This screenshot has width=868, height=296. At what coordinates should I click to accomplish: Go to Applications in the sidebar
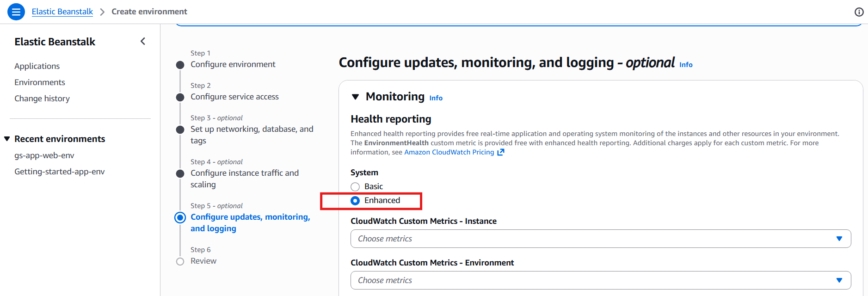[37, 66]
